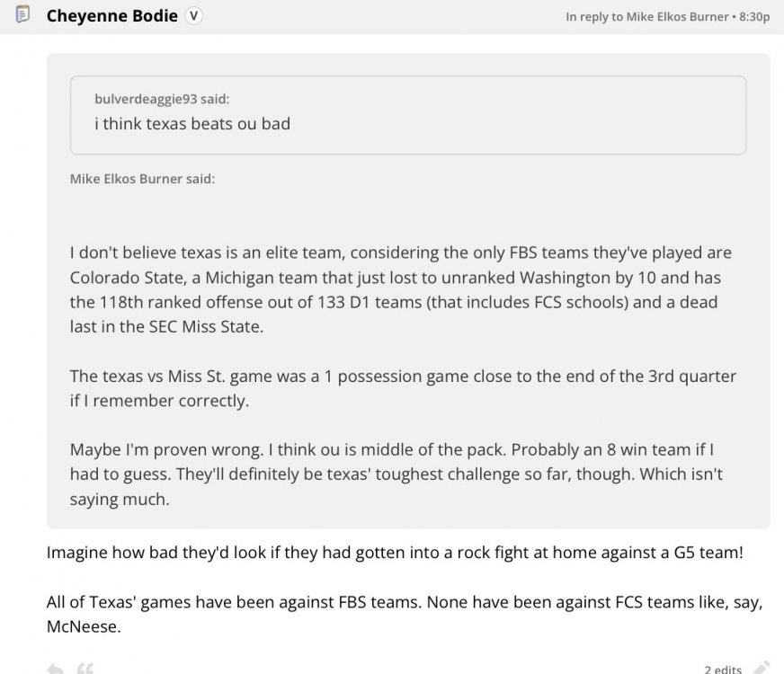Click the quote marks icon below post
Viewport: 784px width, 674px height.
[87, 668]
